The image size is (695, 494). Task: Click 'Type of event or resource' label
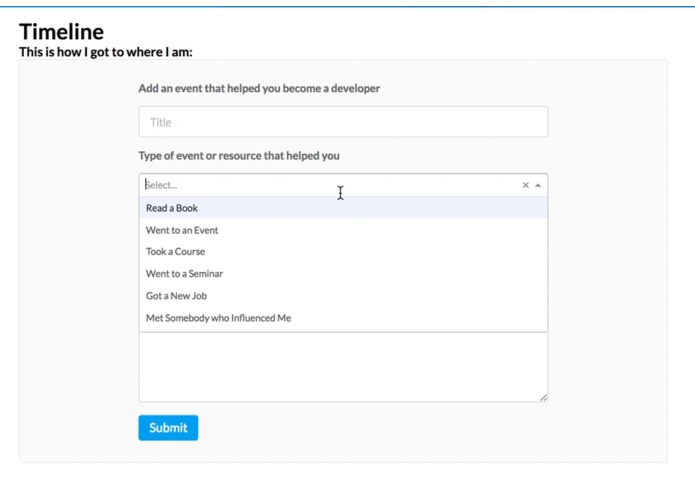point(239,156)
